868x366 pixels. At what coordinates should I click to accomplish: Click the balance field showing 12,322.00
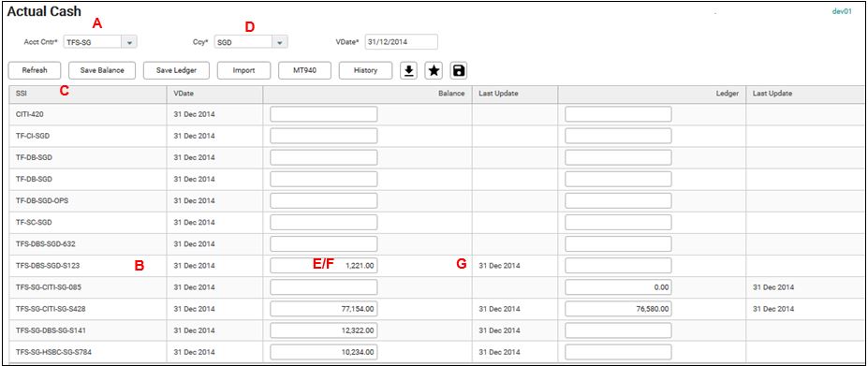click(324, 330)
